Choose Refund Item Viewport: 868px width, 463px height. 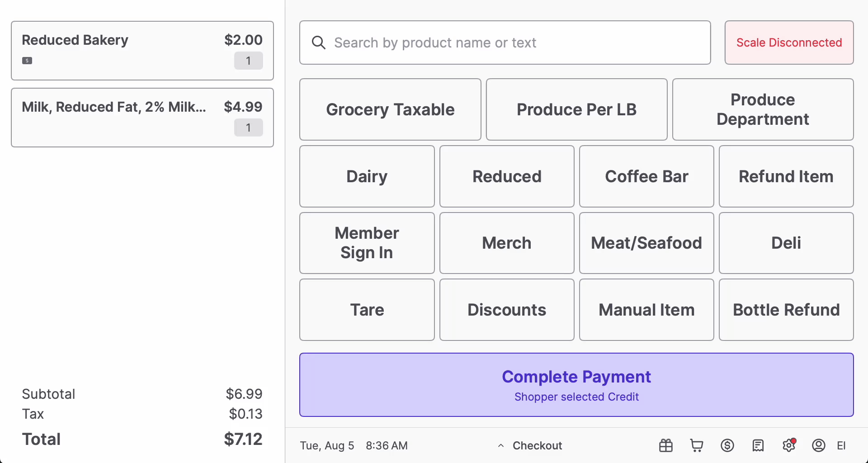point(786,176)
